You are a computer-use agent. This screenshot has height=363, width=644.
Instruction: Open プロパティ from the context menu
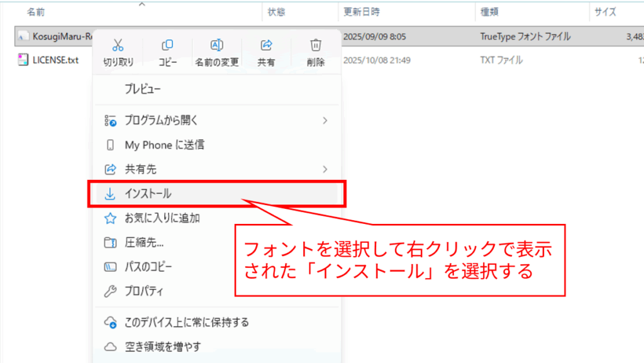tap(144, 291)
